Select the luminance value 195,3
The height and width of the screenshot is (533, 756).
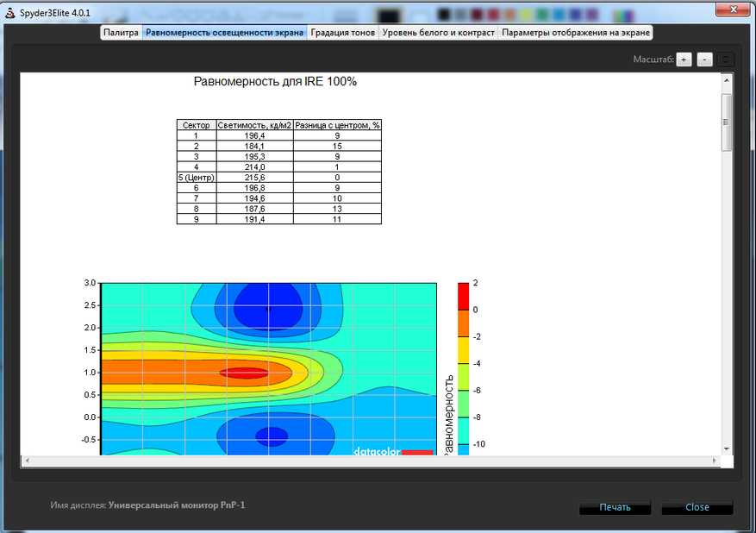254,157
